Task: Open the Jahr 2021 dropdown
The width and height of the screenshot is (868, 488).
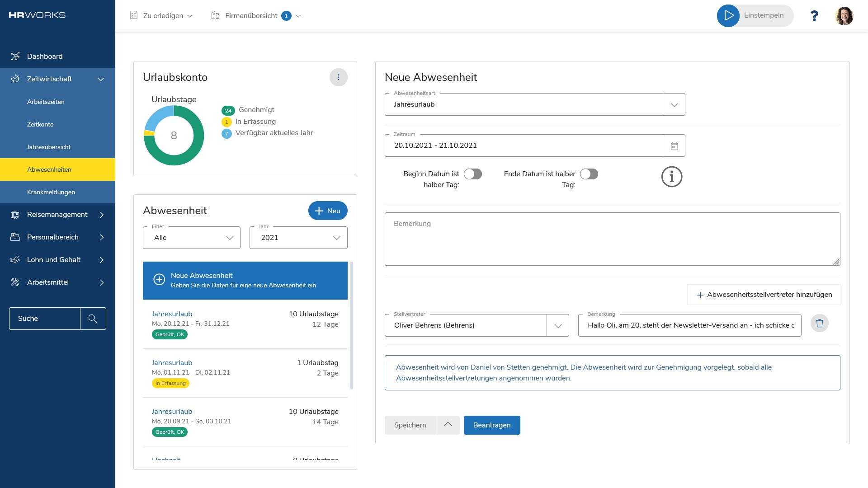Action: 298,238
